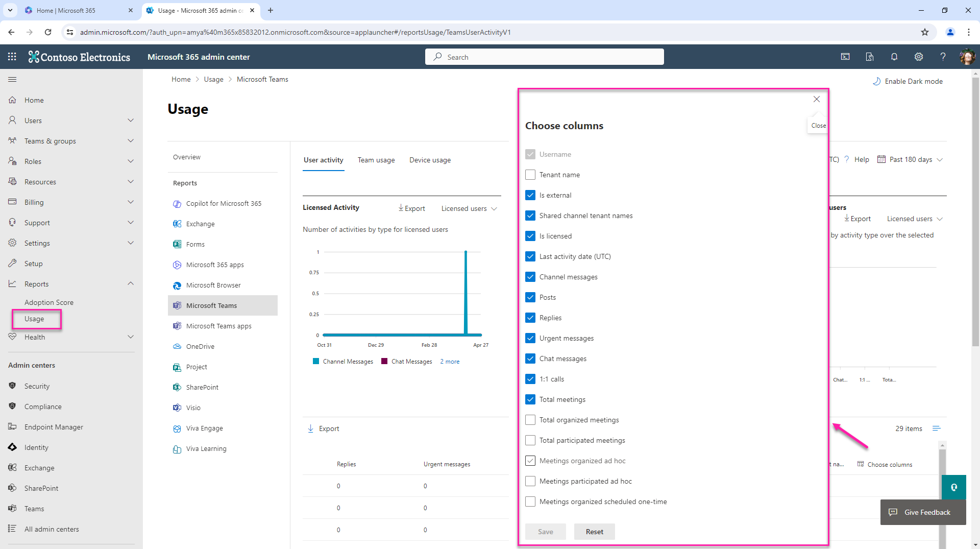Bookmark this page with star icon
Viewport: 980px width, 549px height.
925,32
